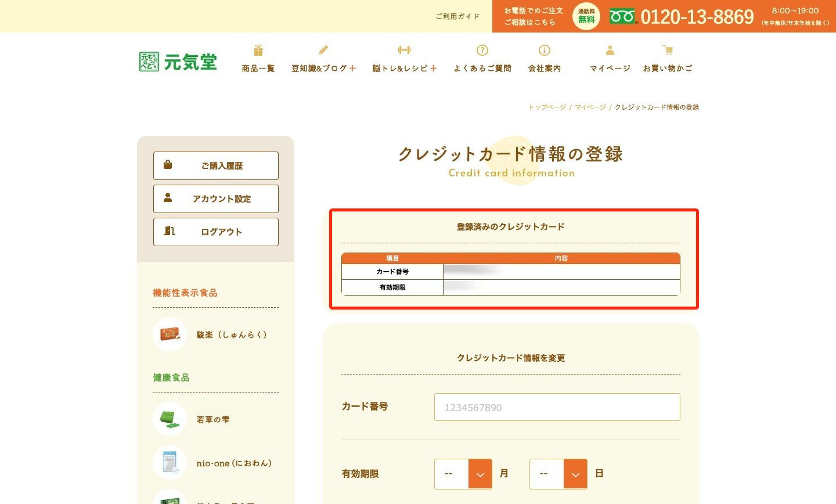Open the 豆知識&ブログ menu

point(319,69)
